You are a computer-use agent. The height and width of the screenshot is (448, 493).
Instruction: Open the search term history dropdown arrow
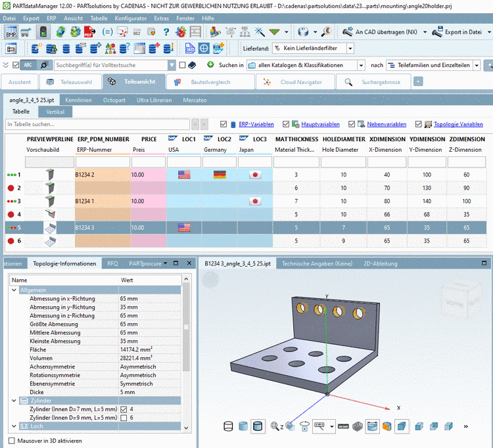coord(172,65)
